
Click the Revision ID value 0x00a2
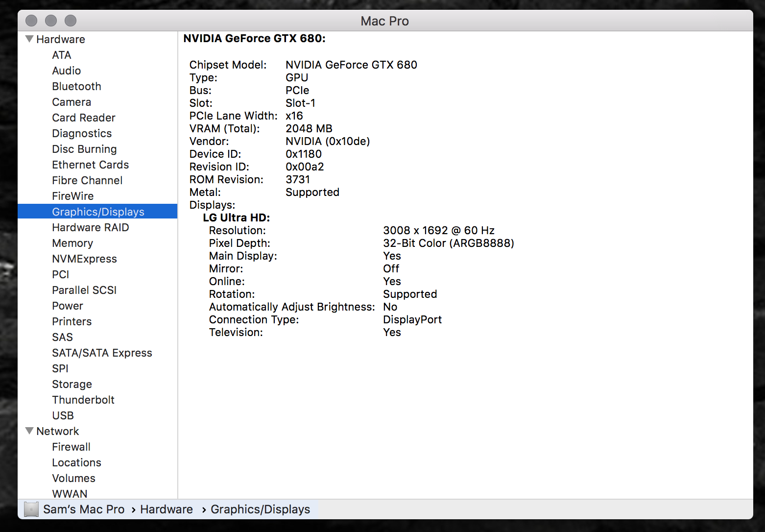coord(305,167)
